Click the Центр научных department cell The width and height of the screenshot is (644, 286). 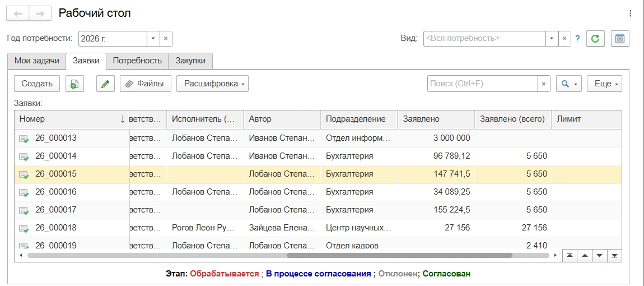tap(359, 228)
